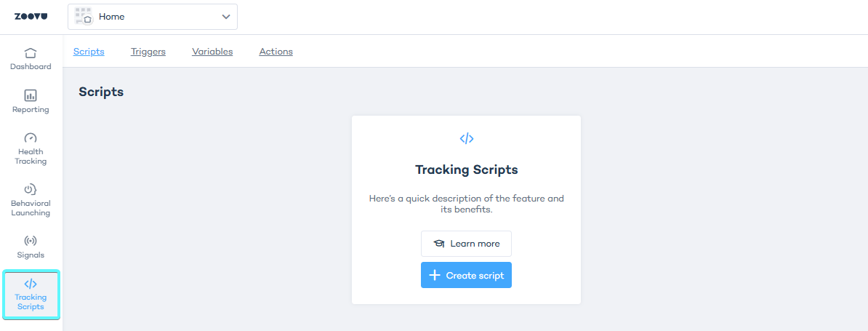868x331 pixels.
Task: Click the plus icon on Create script
Action: [x=435, y=275]
